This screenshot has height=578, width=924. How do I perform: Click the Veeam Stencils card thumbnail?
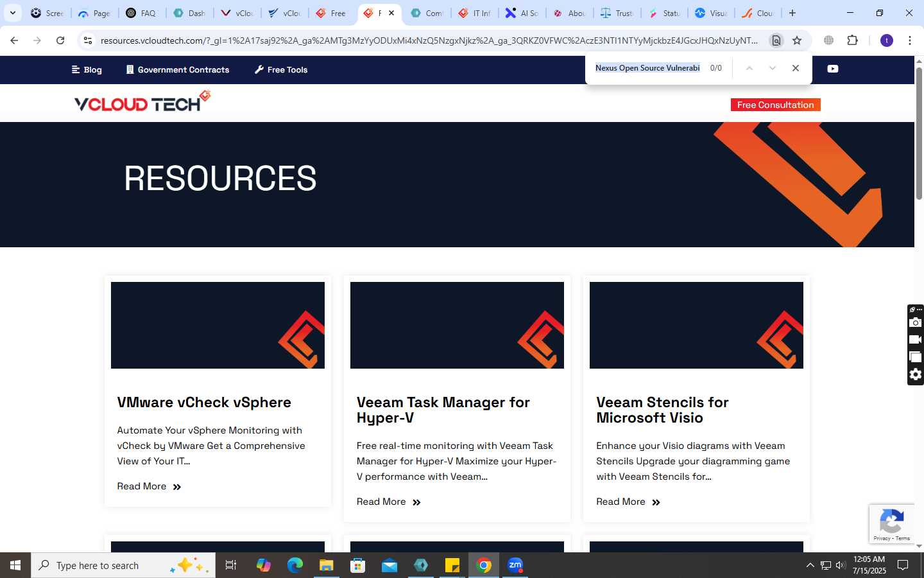(696, 325)
